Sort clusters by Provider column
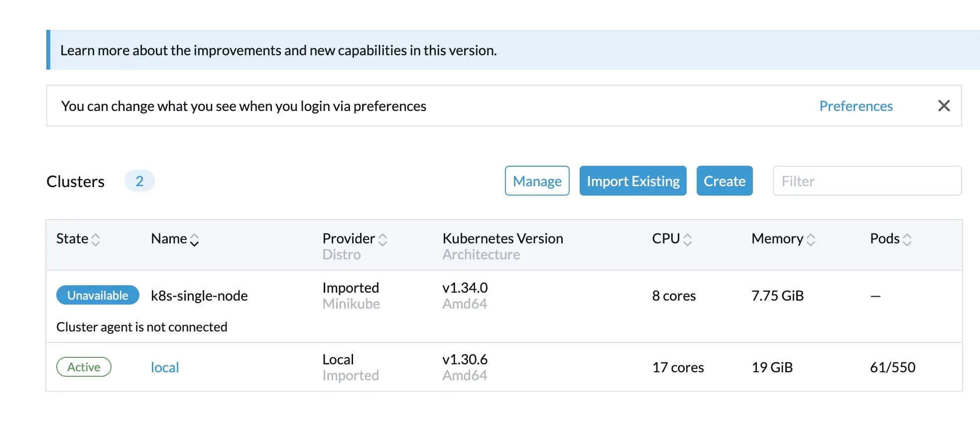 click(x=354, y=239)
